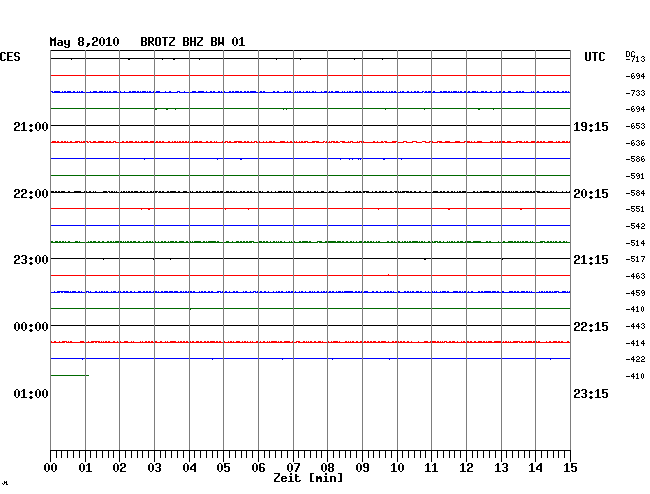The width and height of the screenshot is (650, 494).
Task: Click the Zeit [min] axis title
Action: [308, 478]
